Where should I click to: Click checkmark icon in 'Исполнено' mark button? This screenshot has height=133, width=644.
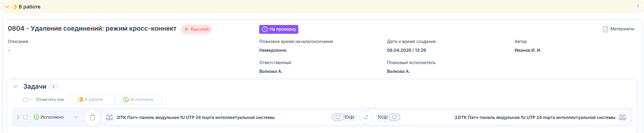tap(126, 100)
